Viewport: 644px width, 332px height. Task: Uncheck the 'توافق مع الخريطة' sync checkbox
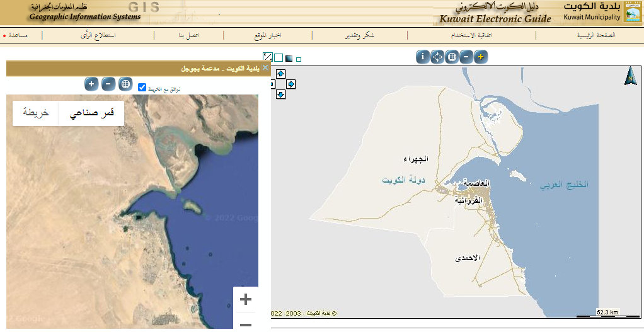pos(142,88)
